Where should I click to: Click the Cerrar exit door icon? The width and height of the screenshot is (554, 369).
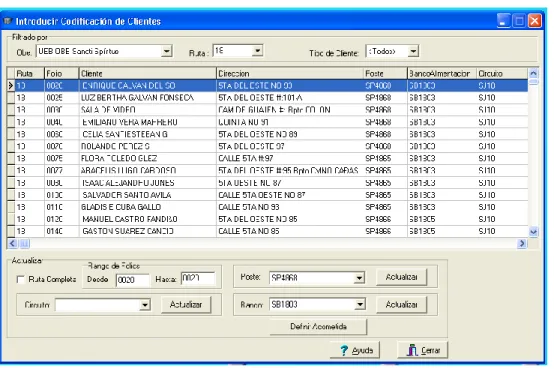coord(412,350)
